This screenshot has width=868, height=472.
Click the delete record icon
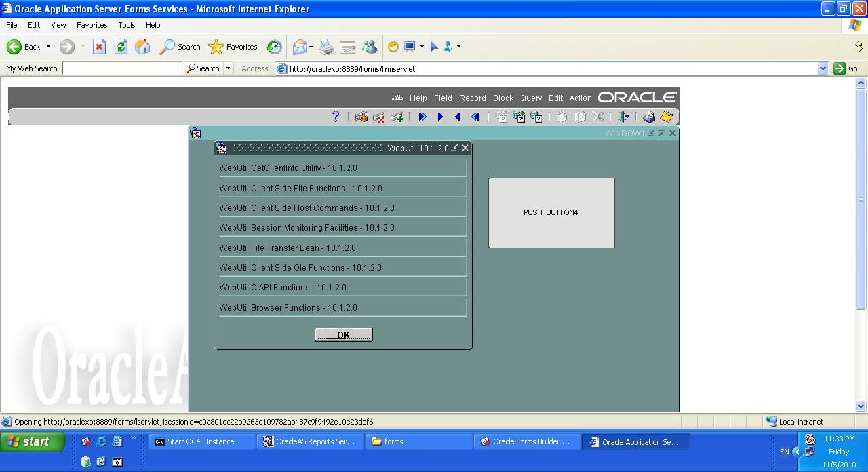coord(379,117)
